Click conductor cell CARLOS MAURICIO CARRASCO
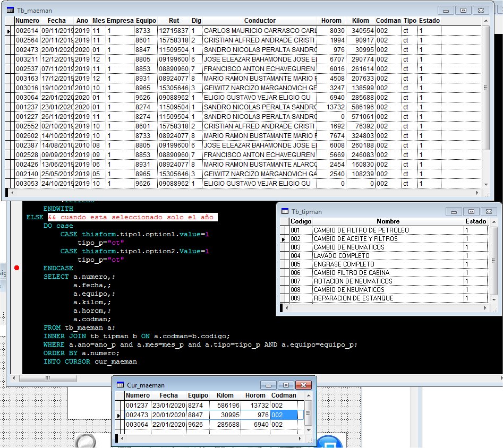503x448 pixels. click(260, 31)
